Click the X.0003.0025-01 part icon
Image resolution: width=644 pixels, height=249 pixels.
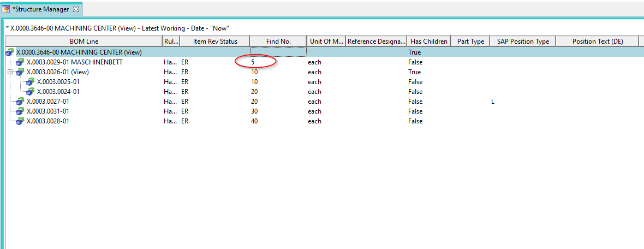(31, 82)
